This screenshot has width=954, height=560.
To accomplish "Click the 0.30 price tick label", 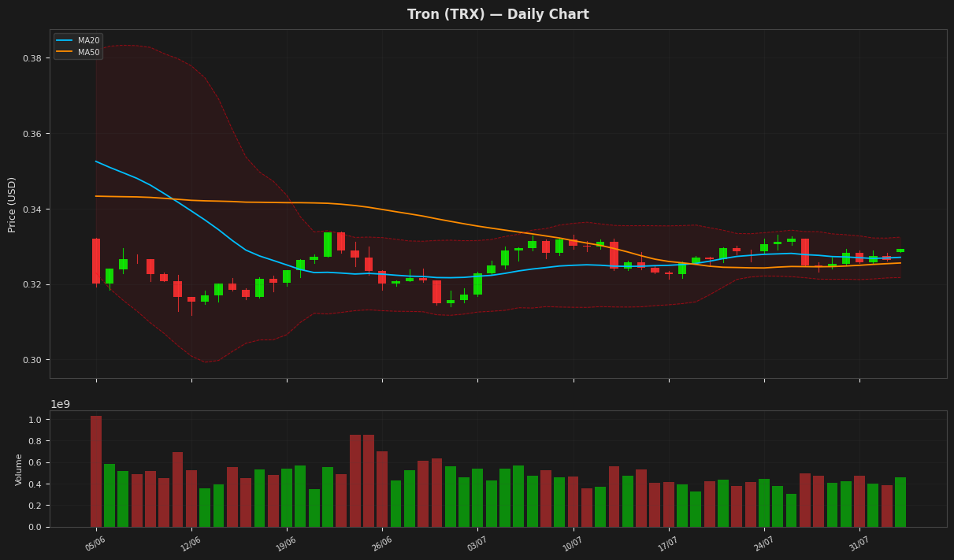I will pyautogui.click(x=32, y=360).
